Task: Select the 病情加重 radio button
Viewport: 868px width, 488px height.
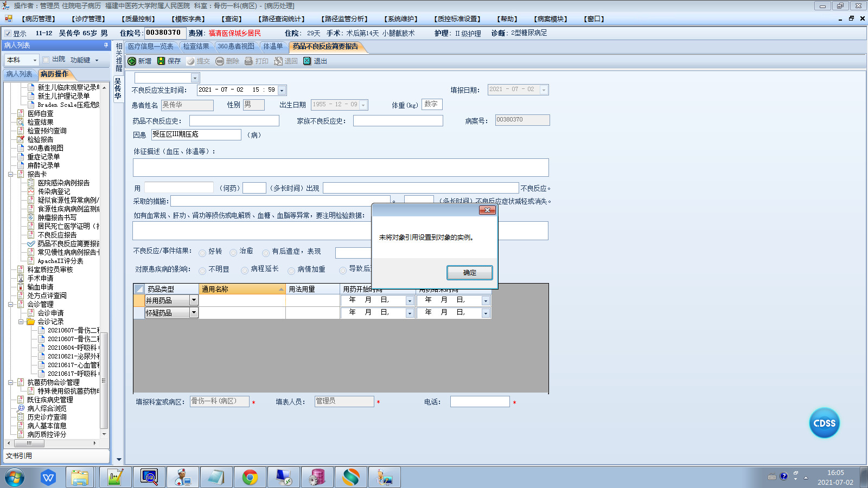Action: coord(291,271)
